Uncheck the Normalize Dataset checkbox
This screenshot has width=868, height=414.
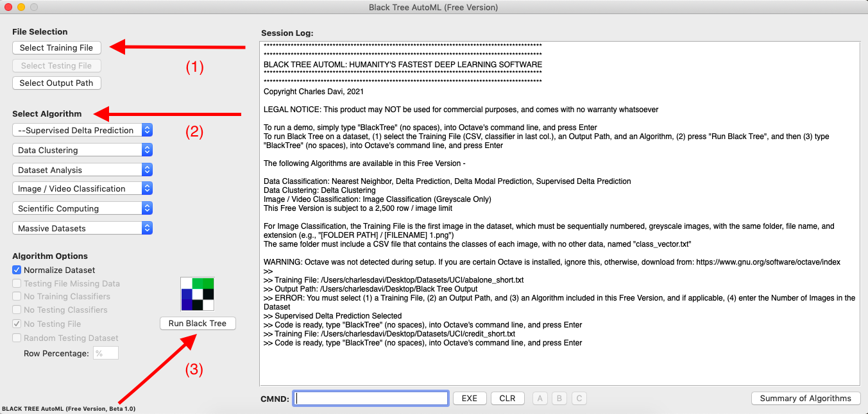pyautogui.click(x=17, y=270)
